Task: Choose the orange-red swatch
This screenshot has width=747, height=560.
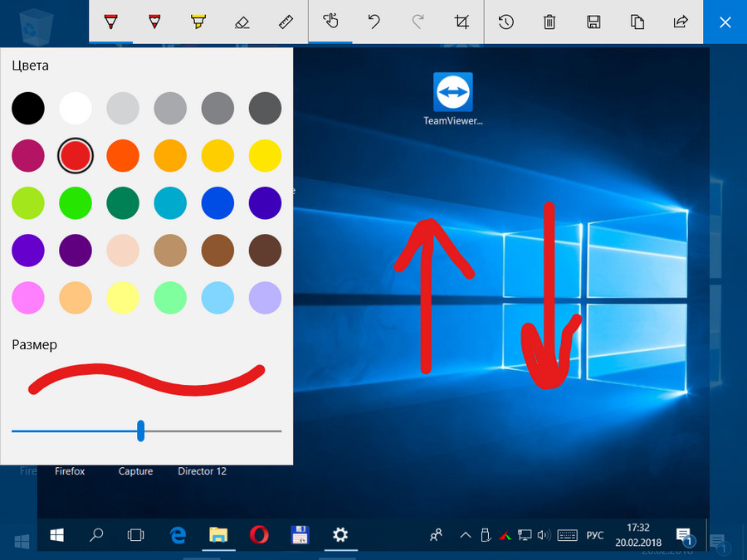Action: (x=123, y=155)
